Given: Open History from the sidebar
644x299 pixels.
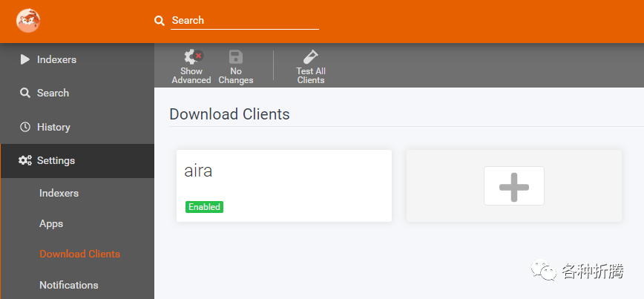Looking at the screenshot, I should tap(77, 127).
